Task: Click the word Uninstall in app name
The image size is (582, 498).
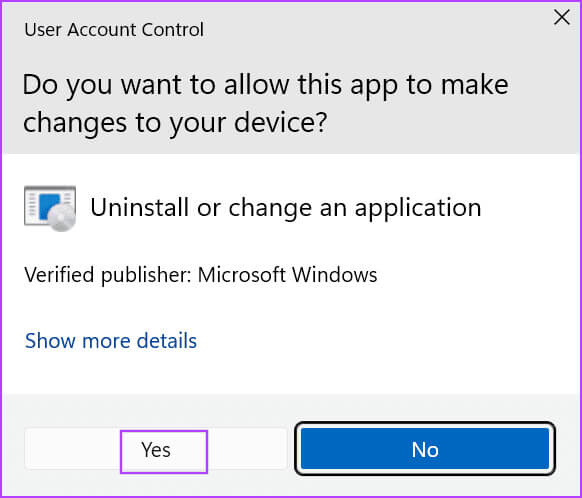Action: pos(140,207)
